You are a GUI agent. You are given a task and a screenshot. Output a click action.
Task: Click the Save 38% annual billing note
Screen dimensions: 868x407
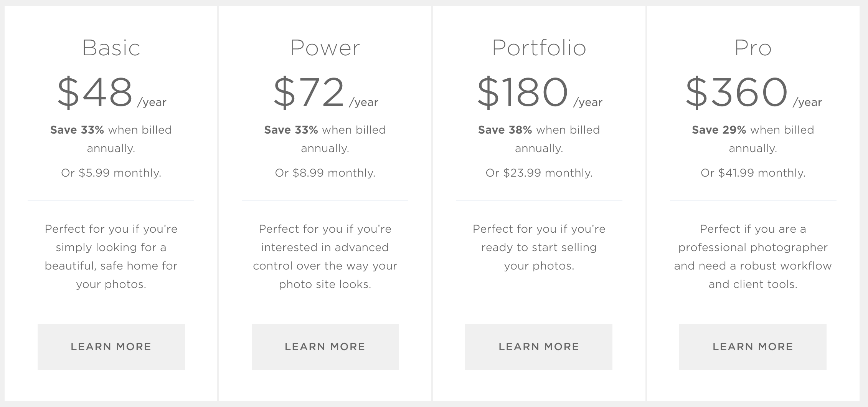[539, 139]
